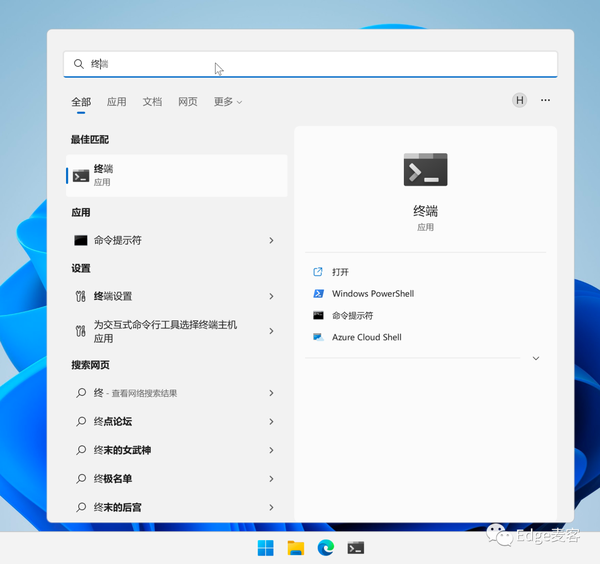Click search icon beside 终末的后宫
The width and height of the screenshot is (600, 564).
(x=81, y=507)
